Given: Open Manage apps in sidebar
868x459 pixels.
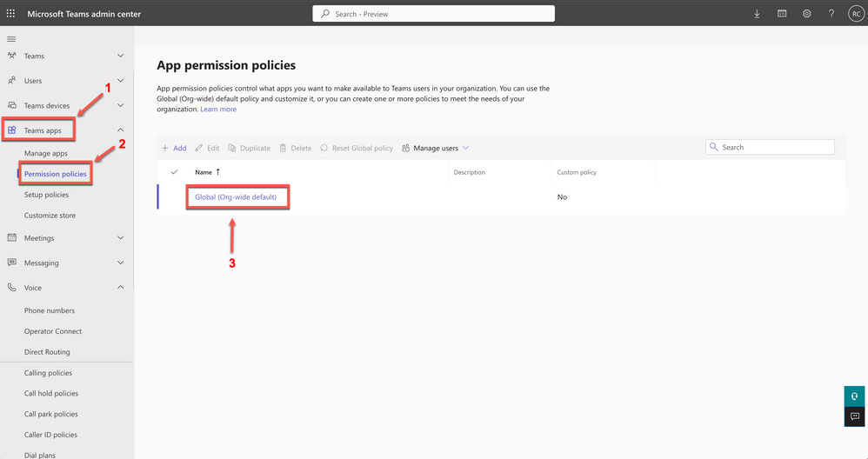Looking at the screenshot, I should tap(46, 153).
